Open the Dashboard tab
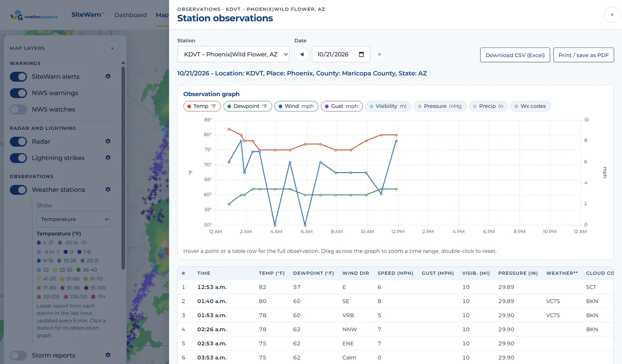 point(131,15)
